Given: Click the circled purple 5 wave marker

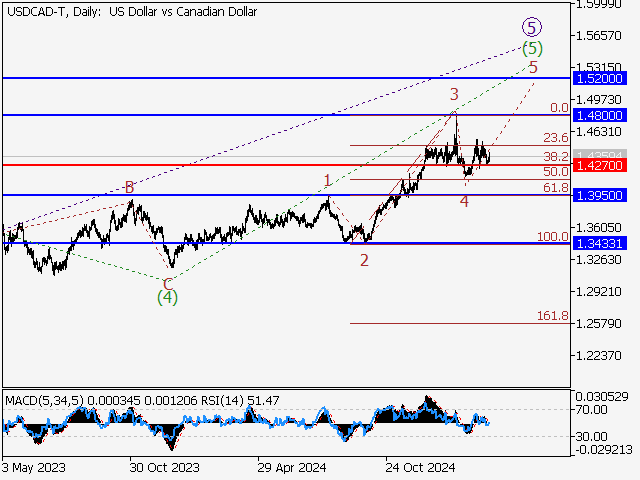Looking at the screenshot, I should point(532,27).
